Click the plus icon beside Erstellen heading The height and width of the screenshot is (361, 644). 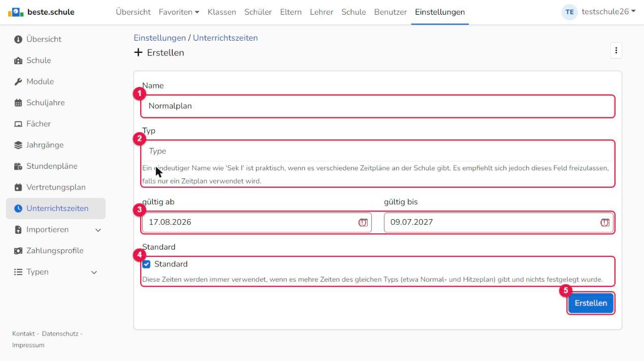coord(138,53)
